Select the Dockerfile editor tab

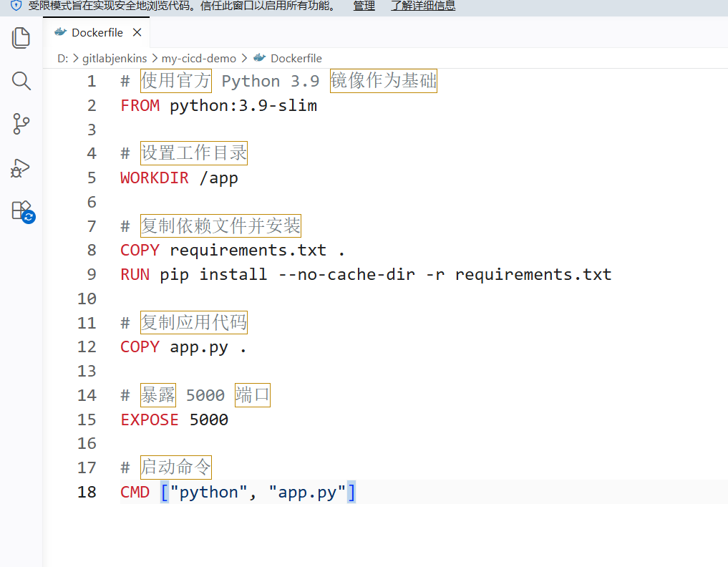97,32
